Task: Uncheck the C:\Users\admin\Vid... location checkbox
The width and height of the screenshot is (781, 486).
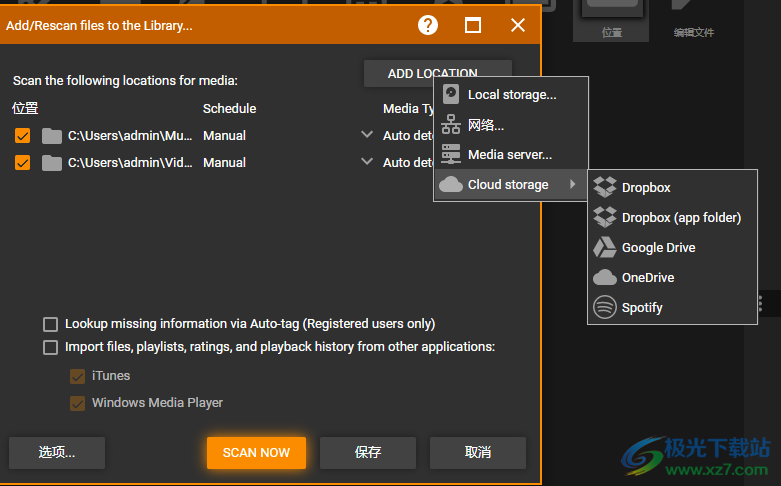Action: (23, 162)
